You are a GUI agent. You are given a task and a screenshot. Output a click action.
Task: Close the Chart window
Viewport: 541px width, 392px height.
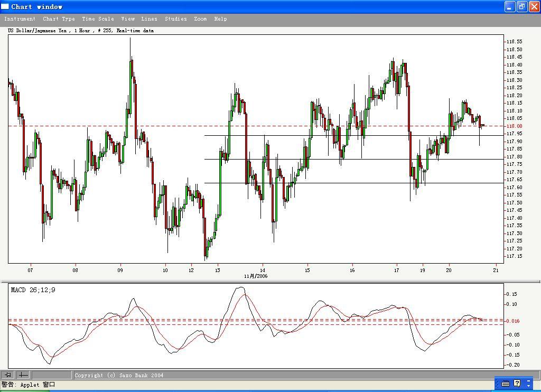pos(534,6)
